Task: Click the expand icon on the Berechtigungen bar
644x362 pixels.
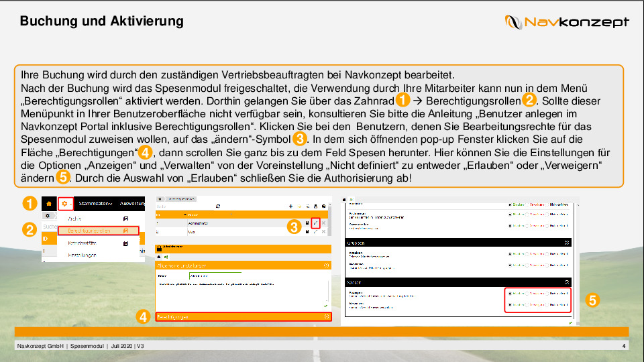Action: click(327, 317)
